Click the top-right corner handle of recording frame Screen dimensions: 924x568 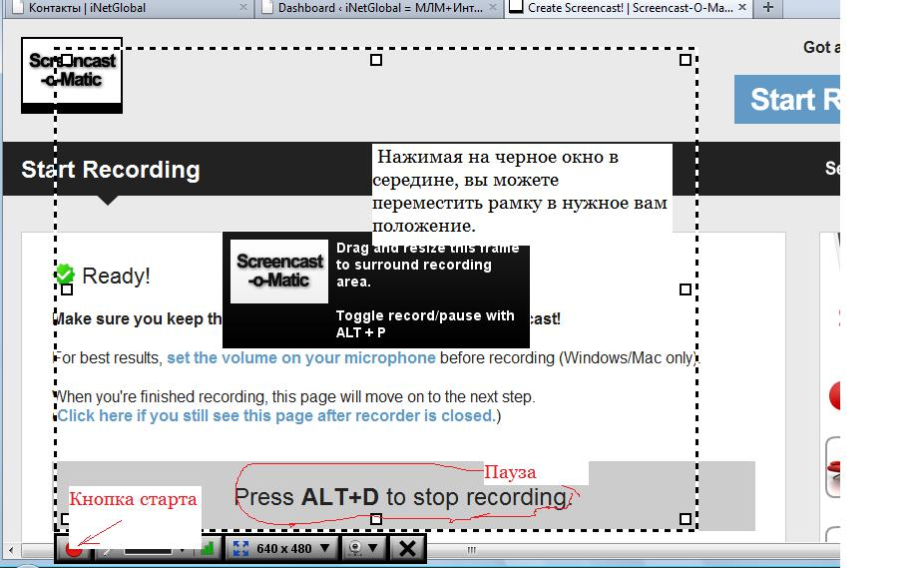[x=686, y=60]
